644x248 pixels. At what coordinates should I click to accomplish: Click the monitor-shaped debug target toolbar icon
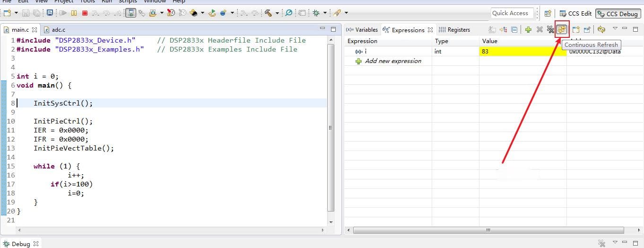click(x=50, y=13)
